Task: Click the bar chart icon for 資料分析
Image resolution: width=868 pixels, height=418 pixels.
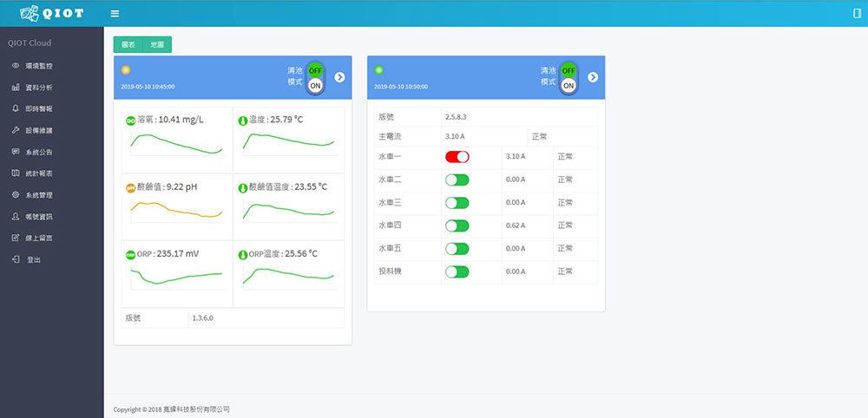Action: tap(16, 88)
